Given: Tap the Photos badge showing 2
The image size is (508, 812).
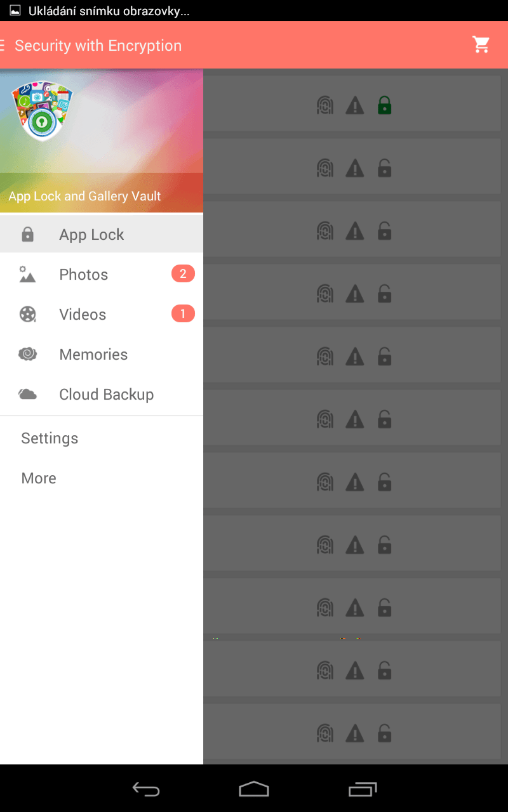Looking at the screenshot, I should pyautogui.click(x=183, y=273).
